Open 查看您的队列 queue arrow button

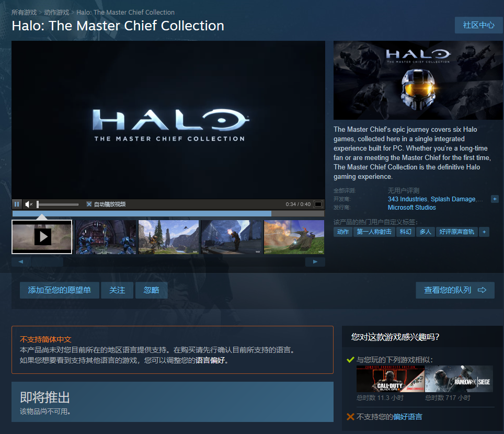pos(455,290)
